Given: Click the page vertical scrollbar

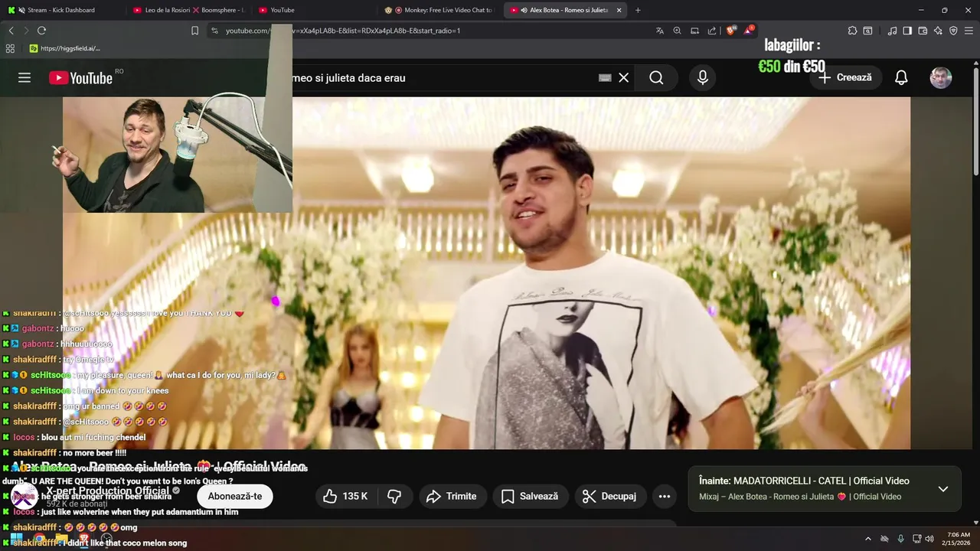Looking at the screenshot, I should [x=975, y=120].
